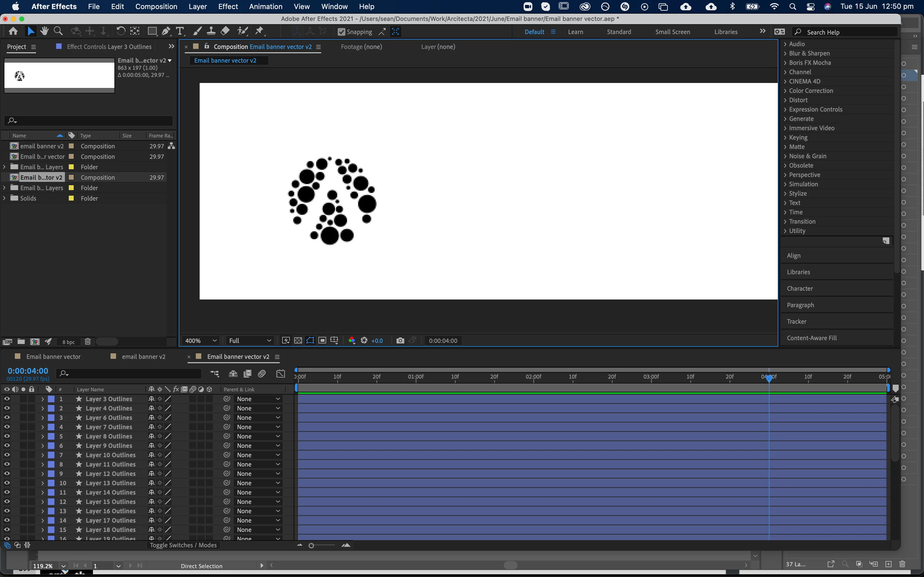The image size is (924, 577).
Task: Select the Pen tool in toolbar
Action: coord(166,31)
